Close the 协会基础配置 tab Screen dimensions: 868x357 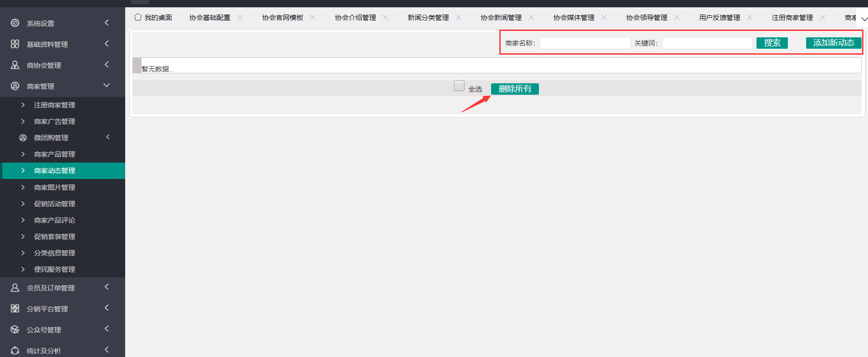pyautogui.click(x=240, y=17)
